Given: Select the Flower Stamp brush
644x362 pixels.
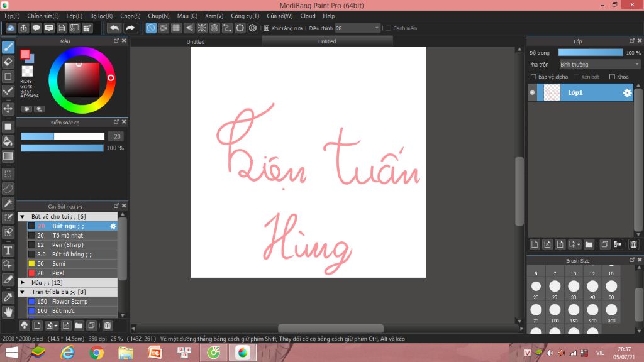Looking at the screenshot, I should coord(72,302).
